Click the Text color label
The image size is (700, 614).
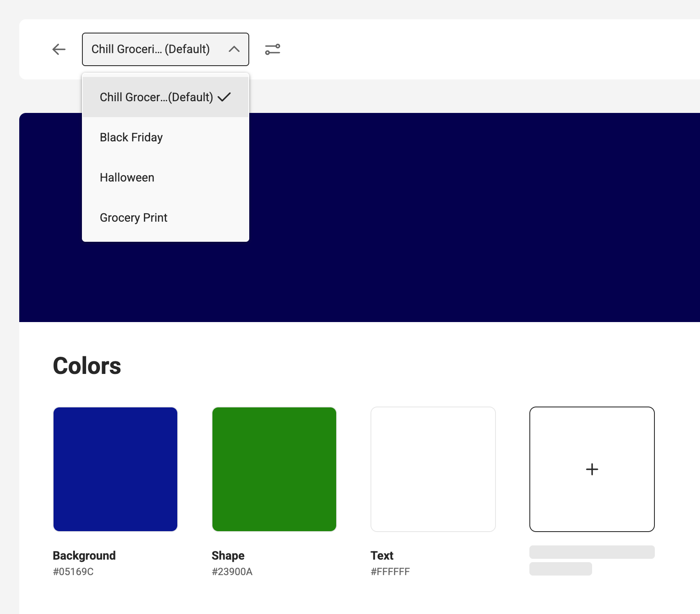click(382, 555)
